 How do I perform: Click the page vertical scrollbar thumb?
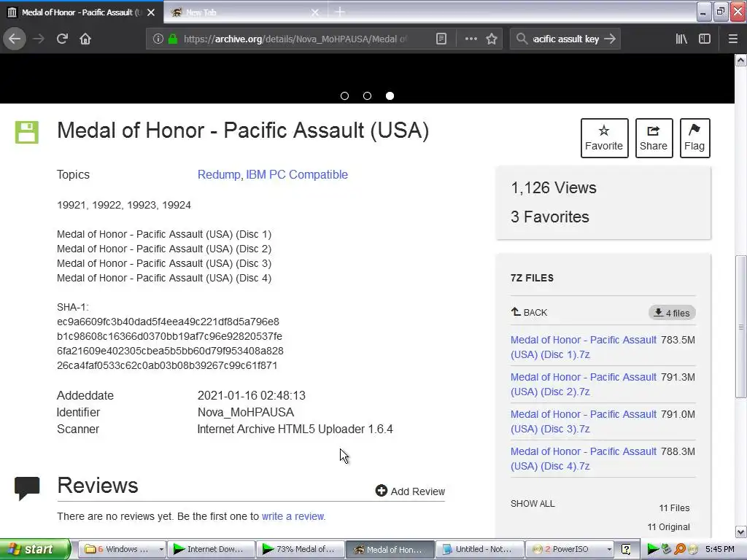740,327
